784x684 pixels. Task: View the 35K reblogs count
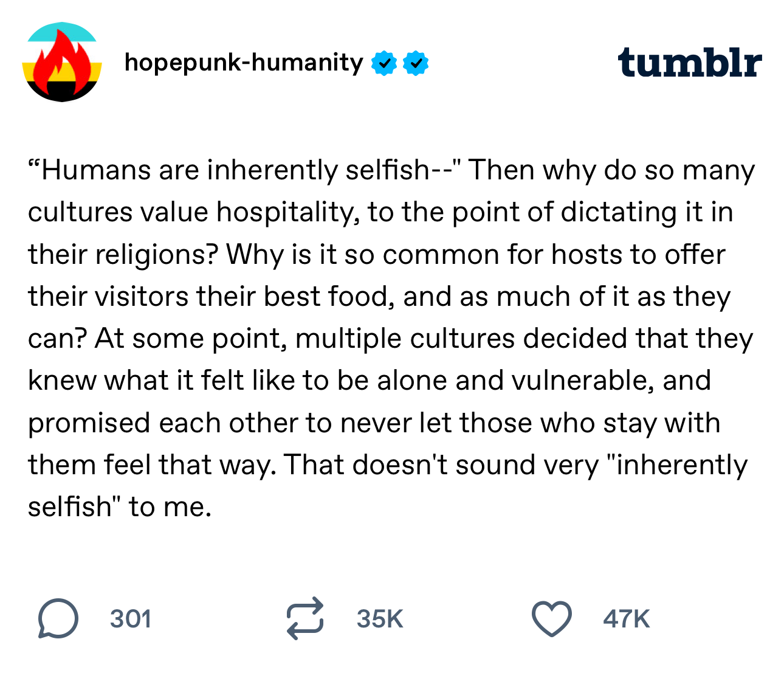pyautogui.click(x=380, y=619)
